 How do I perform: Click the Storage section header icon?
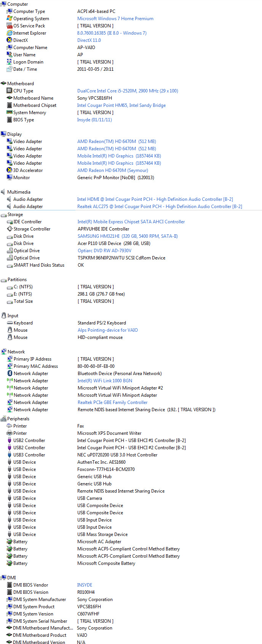(4, 215)
